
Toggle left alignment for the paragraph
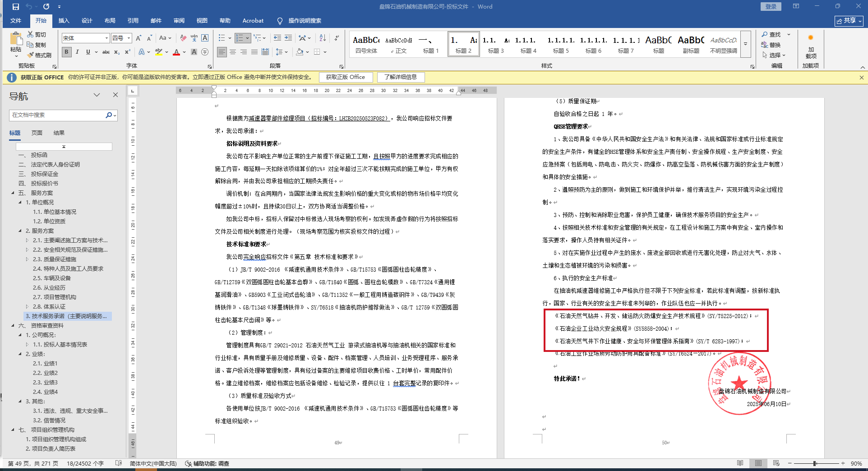pyautogui.click(x=222, y=52)
